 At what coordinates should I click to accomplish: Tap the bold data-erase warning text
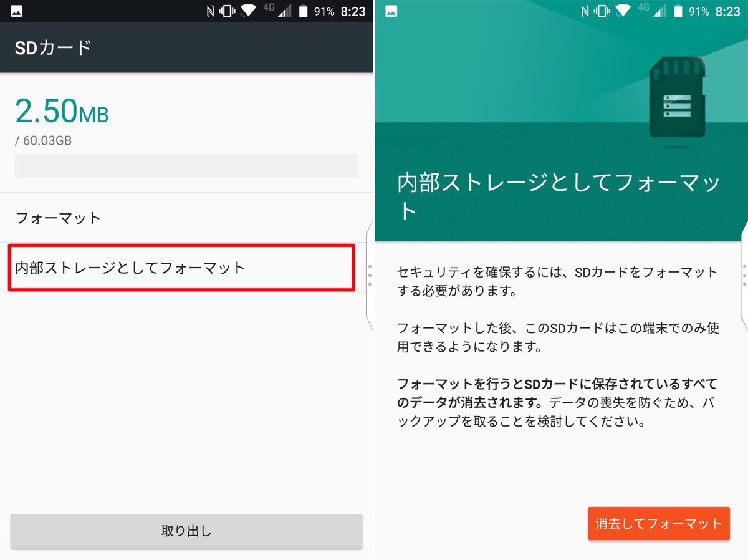tap(557, 393)
